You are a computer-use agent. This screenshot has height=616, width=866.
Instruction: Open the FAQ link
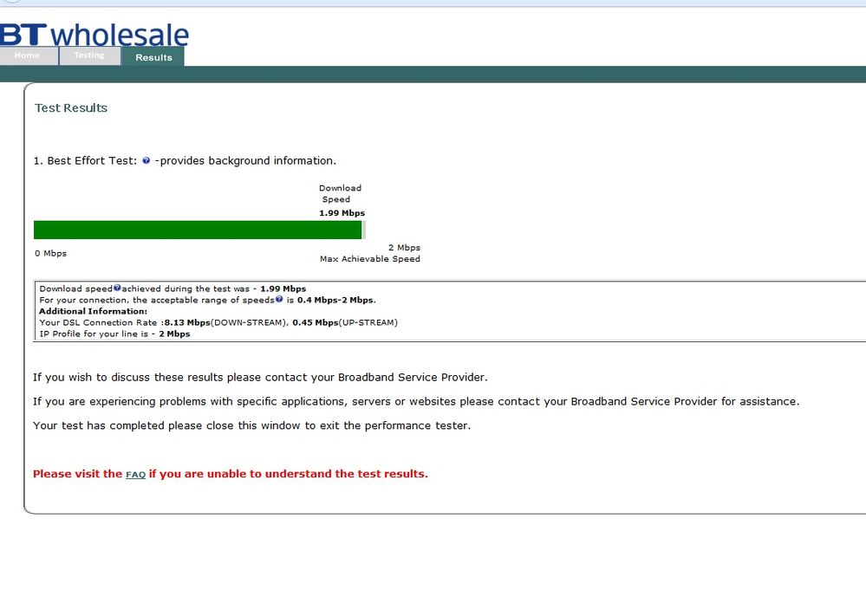pos(136,475)
